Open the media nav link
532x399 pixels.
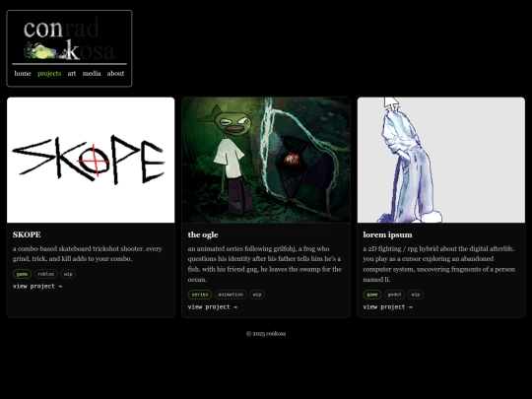tap(92, 73)
